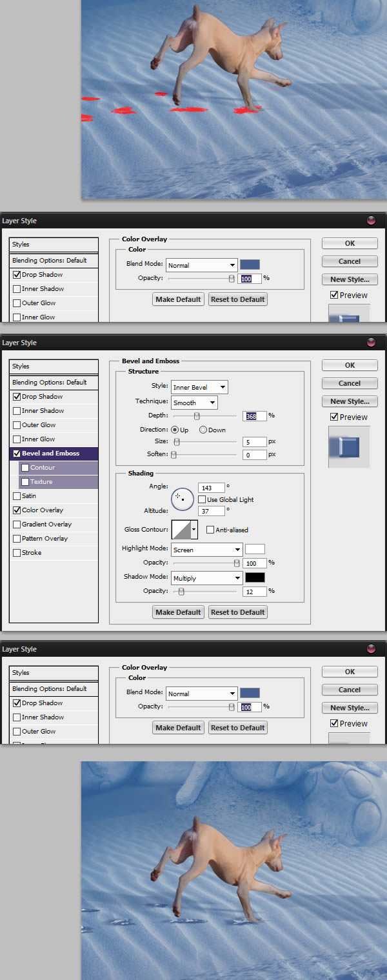
Task: Uncheck Color Overlay in Bevel and Emboss dialog
Action: click(x=17, y=510)
